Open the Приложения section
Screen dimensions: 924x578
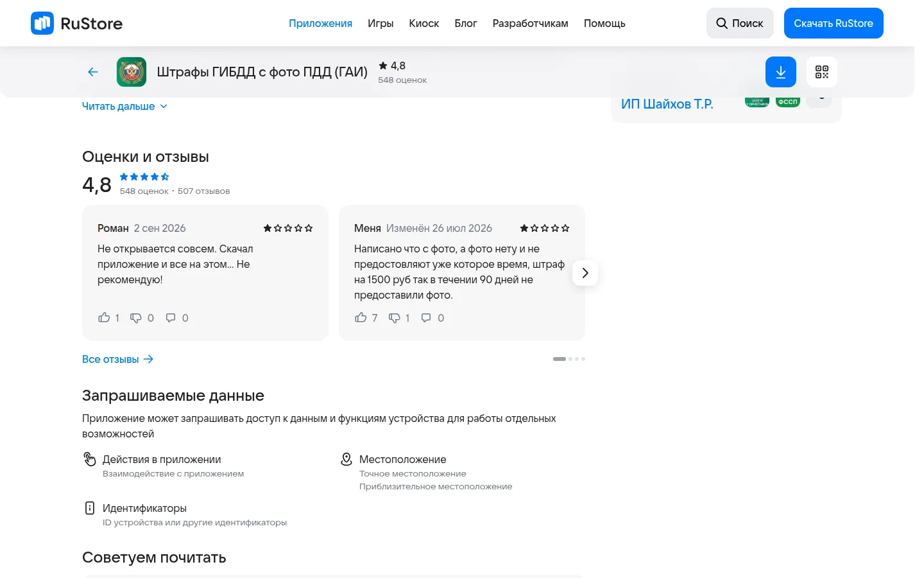(320, 23)
